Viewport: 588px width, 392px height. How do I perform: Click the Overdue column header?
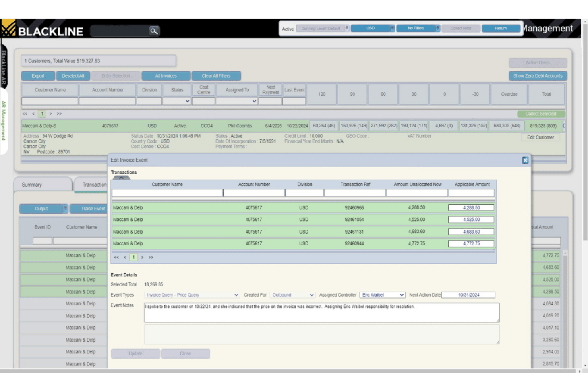(509, 94)
